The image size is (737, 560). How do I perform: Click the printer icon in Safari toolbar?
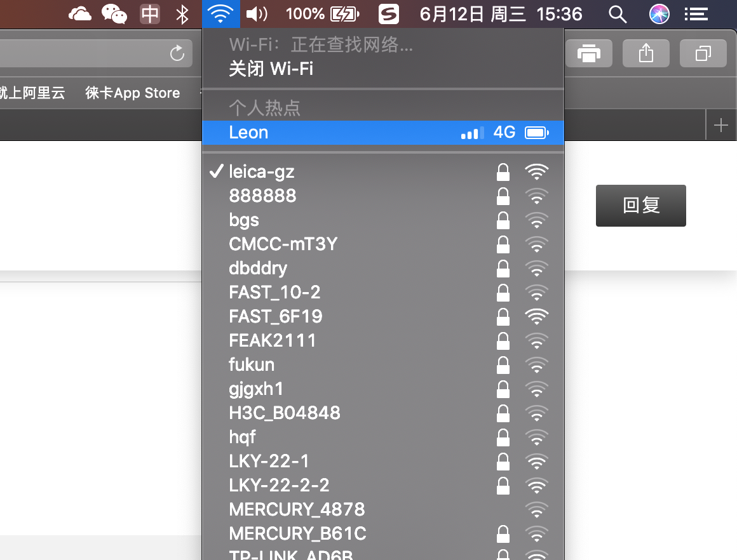[x=589, y=53]
